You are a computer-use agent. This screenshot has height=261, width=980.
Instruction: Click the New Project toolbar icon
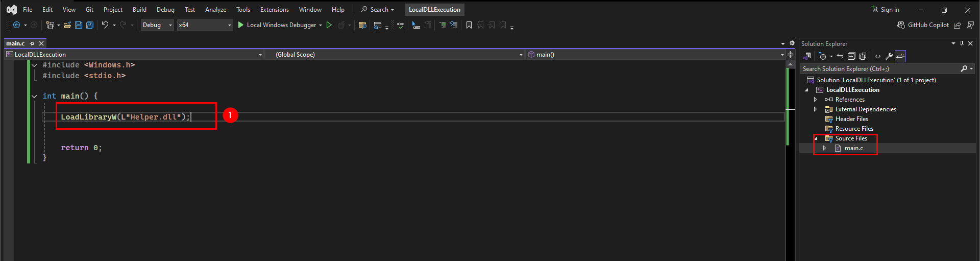[50, 25]
